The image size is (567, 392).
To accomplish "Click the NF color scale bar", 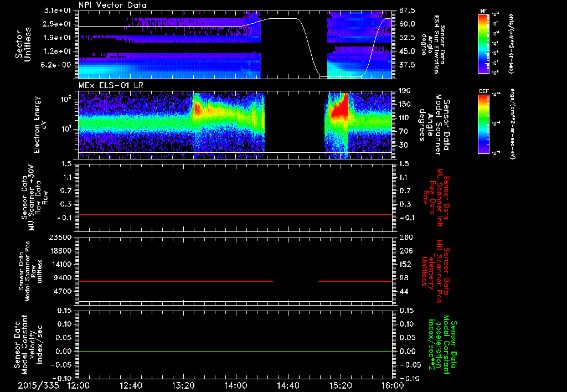I will click(x=482, y=44).
